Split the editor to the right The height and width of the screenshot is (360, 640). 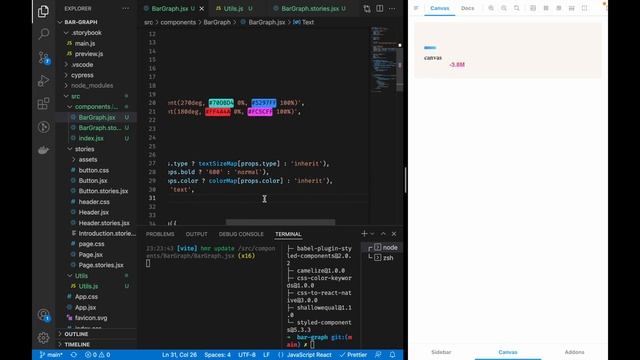pos(380,9)
